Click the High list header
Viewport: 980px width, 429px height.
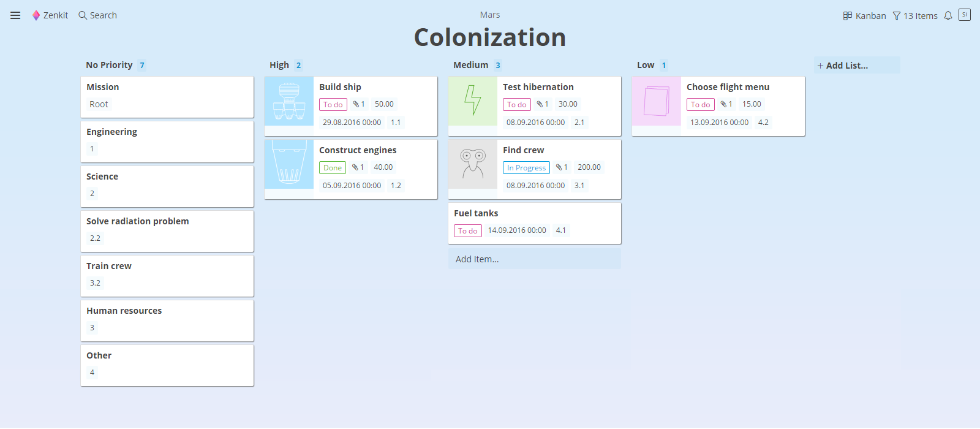279,65
